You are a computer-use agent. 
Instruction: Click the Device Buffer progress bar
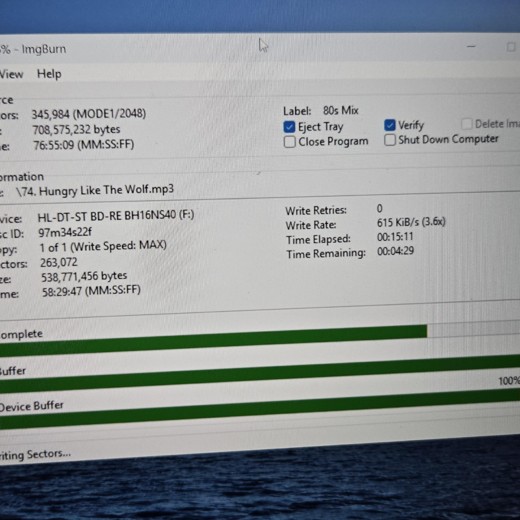(x=260, y=410)
